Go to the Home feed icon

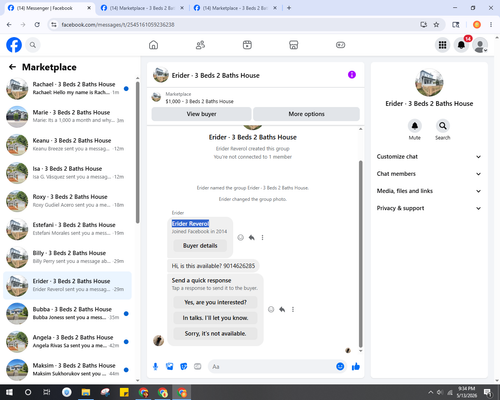[153, 45]
